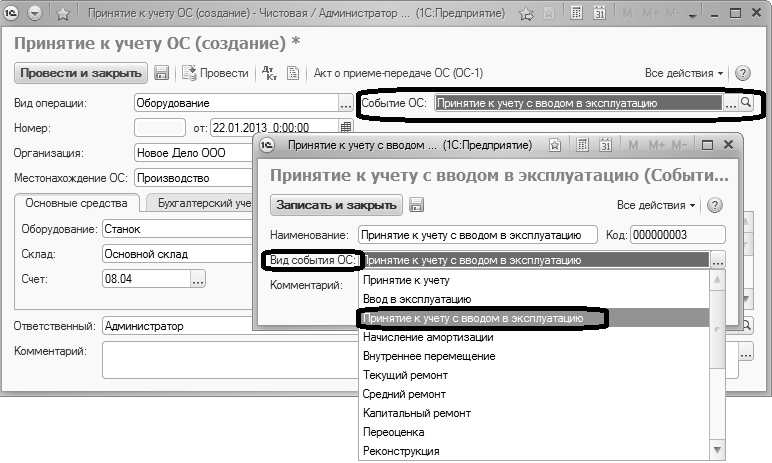Open the document report icon beside Дт/Кт
Viewport: 772px width, 463px height.
click(x=293, y=73)
